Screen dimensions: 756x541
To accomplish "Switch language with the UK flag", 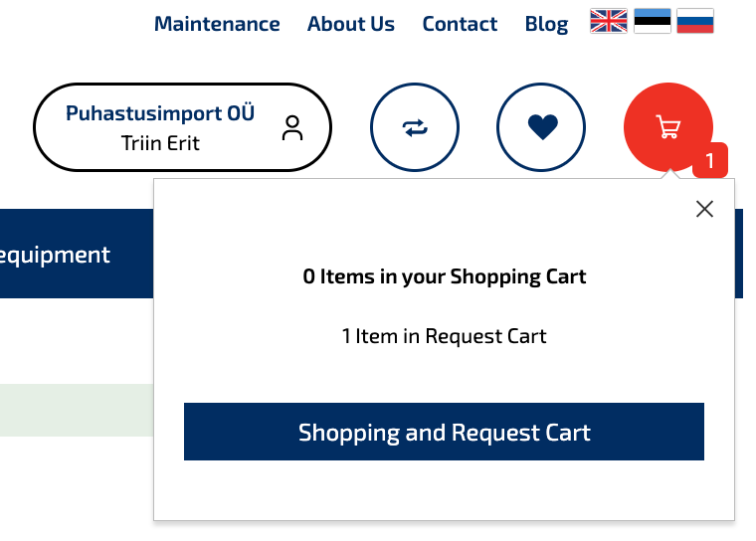I will point(609,21).
